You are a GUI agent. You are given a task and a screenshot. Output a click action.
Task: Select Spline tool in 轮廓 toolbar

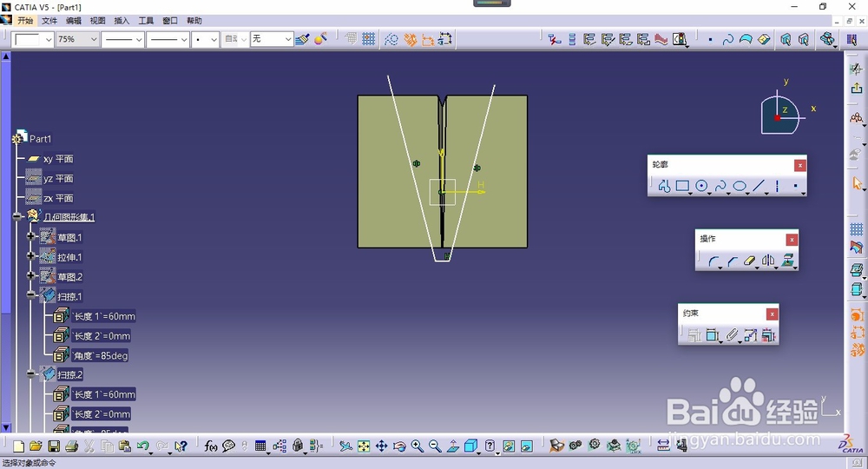(720, 186)
